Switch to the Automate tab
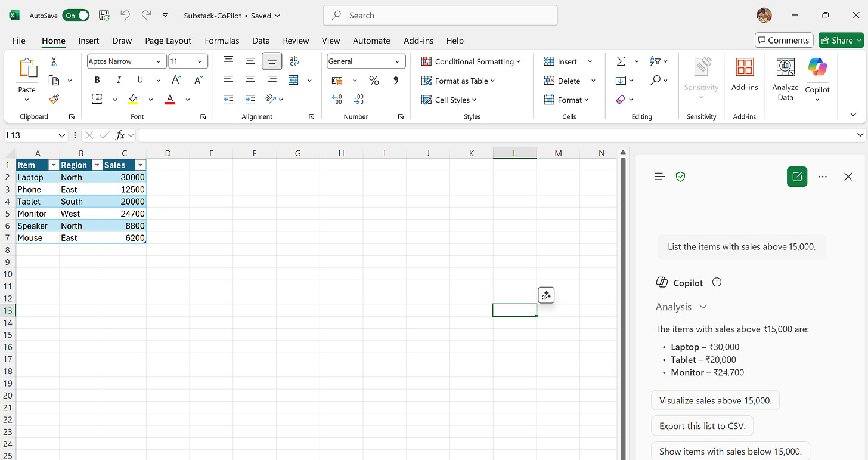868x460 pixels. [x=371, y=41]
